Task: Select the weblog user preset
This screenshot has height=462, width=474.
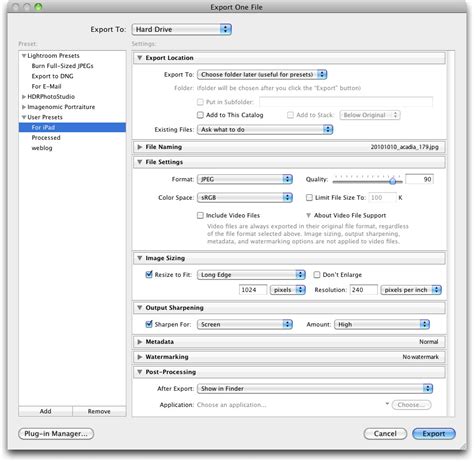Action: [42, 148]
